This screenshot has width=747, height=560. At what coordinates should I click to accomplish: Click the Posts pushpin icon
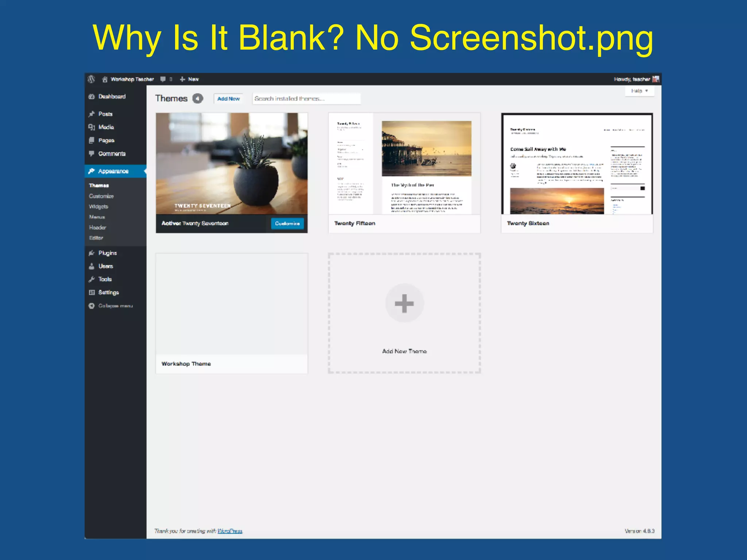coord(92,114)
